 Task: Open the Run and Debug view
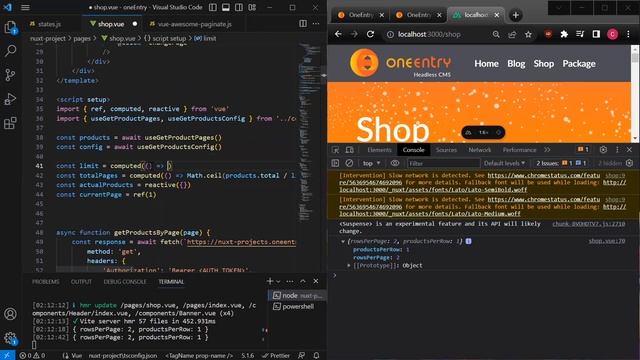[x=10, y=99]
